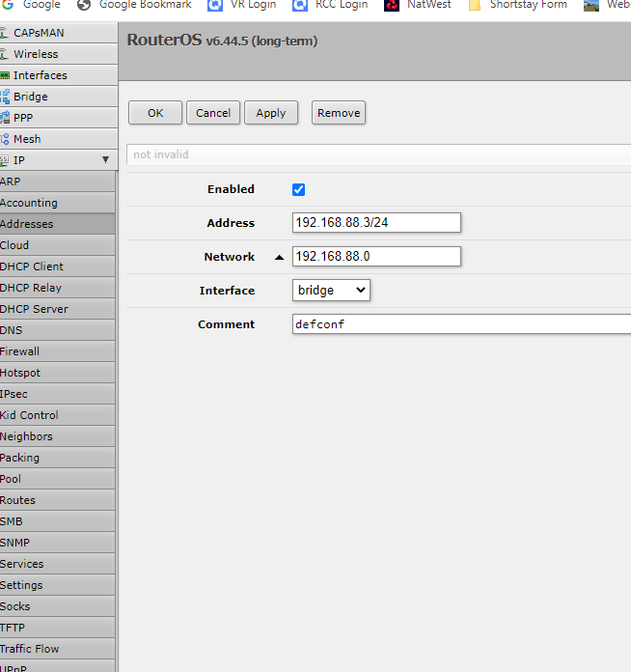Click the Interfaces green port icon
Viewport: 631px width, 672px height.
[x=4, y=75]
